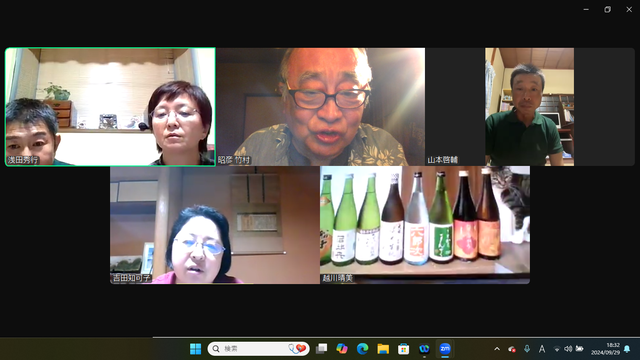Click the battery tray icon
Screen dimensions: 640x360
579,349
